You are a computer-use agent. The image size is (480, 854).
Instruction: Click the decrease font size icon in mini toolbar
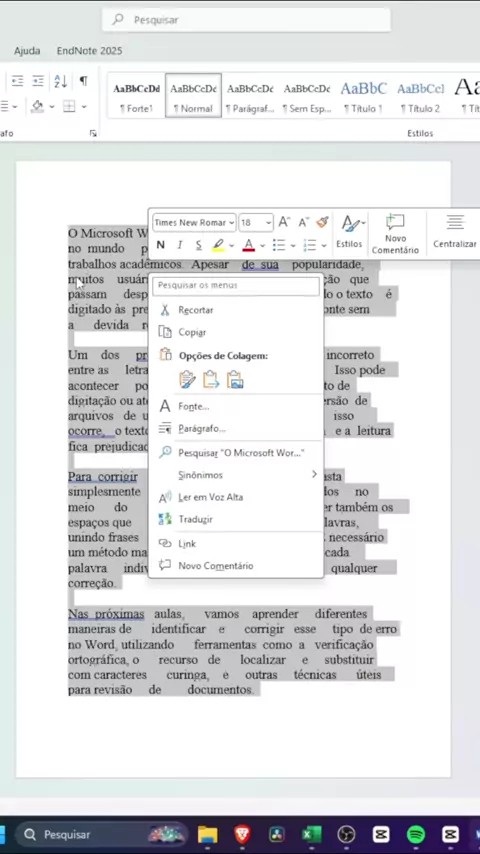[x=303, y=222]
